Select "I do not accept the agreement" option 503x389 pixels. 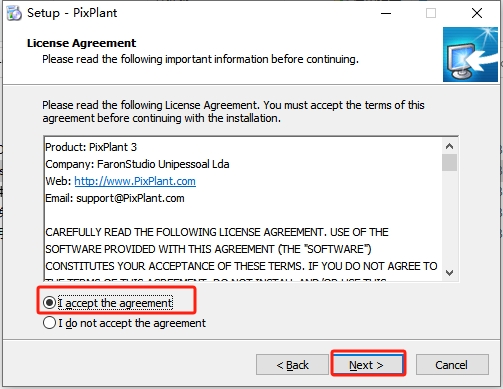[x=49, y=323]
